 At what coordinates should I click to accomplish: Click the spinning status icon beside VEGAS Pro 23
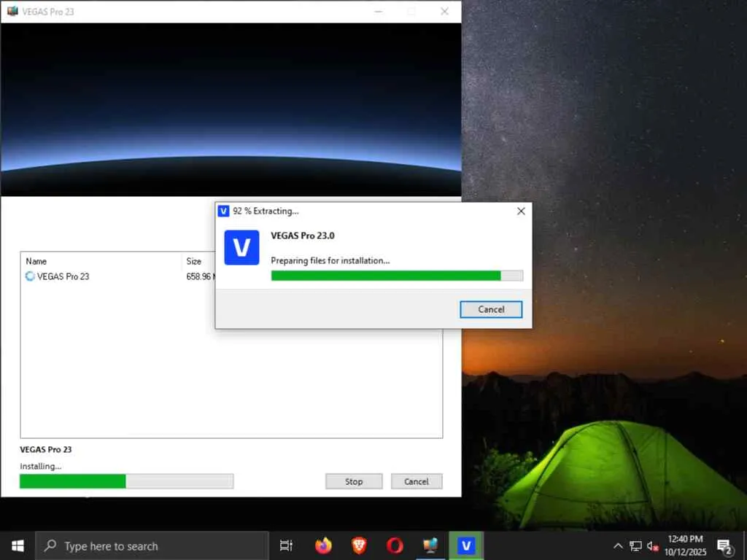coord(30,276)
